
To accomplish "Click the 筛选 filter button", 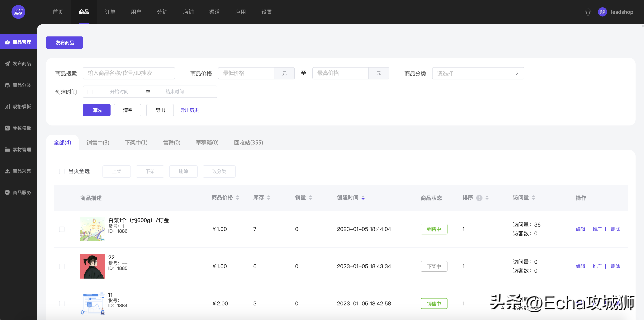I will (97, 110).
